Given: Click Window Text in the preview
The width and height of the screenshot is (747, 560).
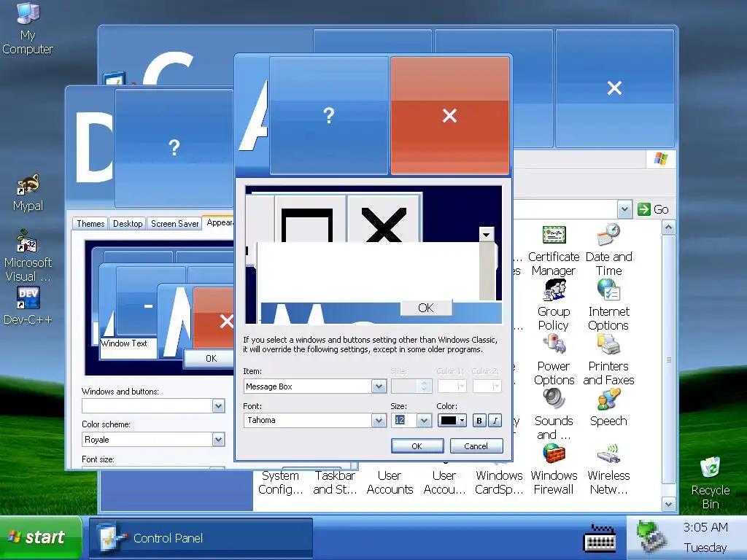Looking at the screenshot, I should click(124, 343).
